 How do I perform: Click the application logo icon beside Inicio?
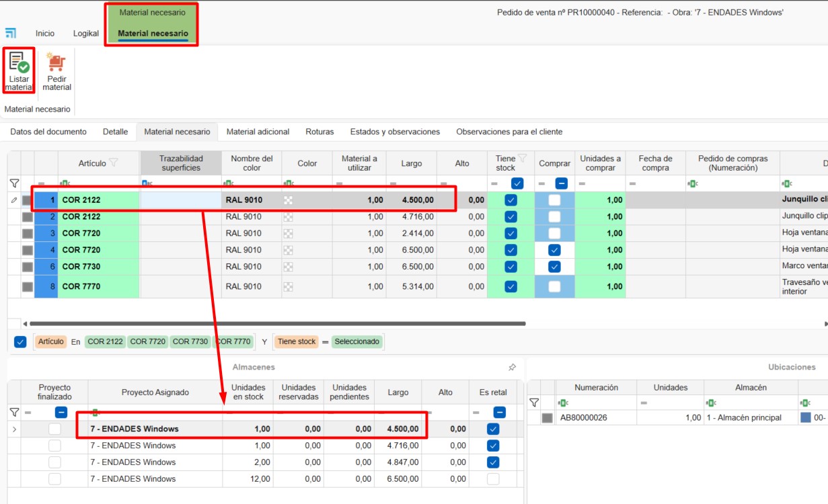[11, 34]
